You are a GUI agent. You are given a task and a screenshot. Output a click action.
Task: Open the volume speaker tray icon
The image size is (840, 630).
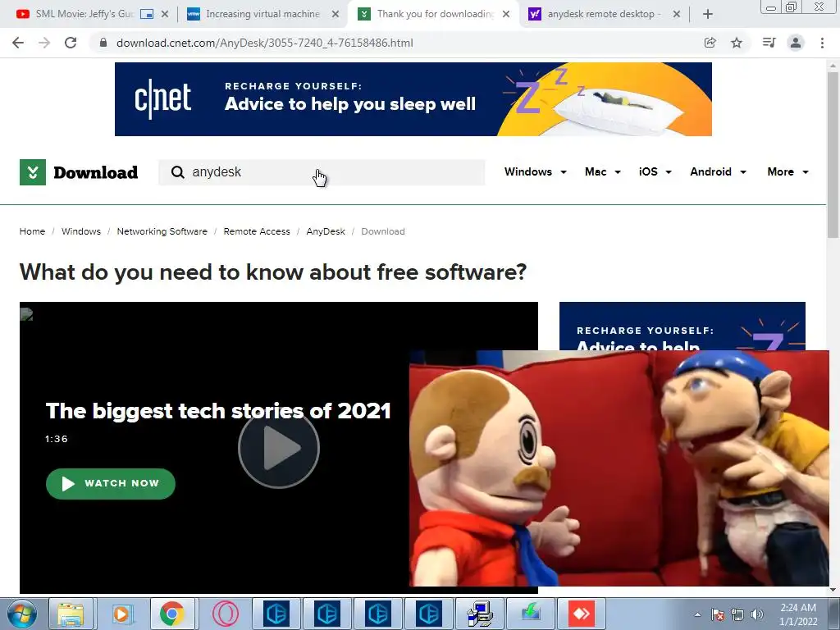pos(757,614)
